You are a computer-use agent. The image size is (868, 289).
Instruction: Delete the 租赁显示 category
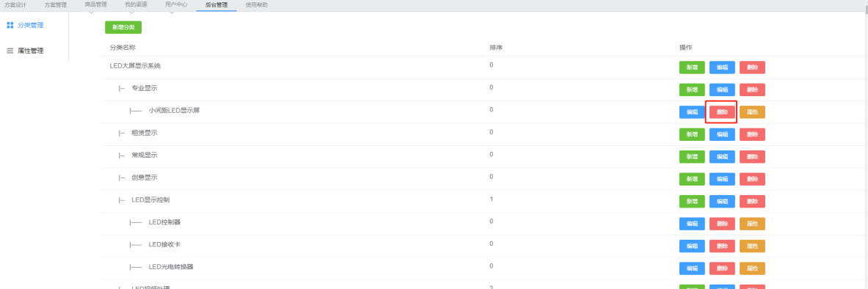coord(752,134)
